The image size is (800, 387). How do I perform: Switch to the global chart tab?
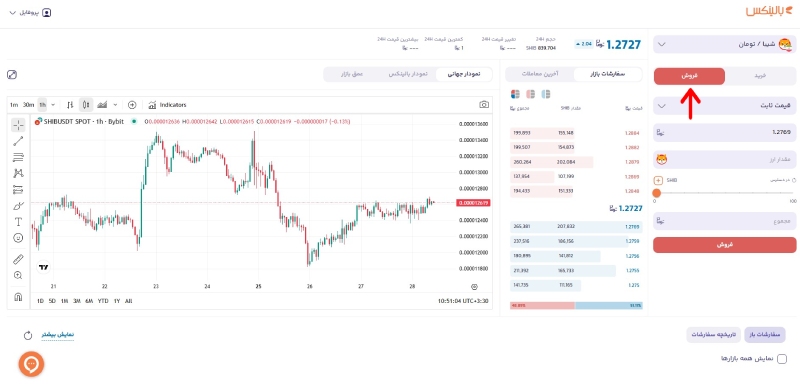464,74
